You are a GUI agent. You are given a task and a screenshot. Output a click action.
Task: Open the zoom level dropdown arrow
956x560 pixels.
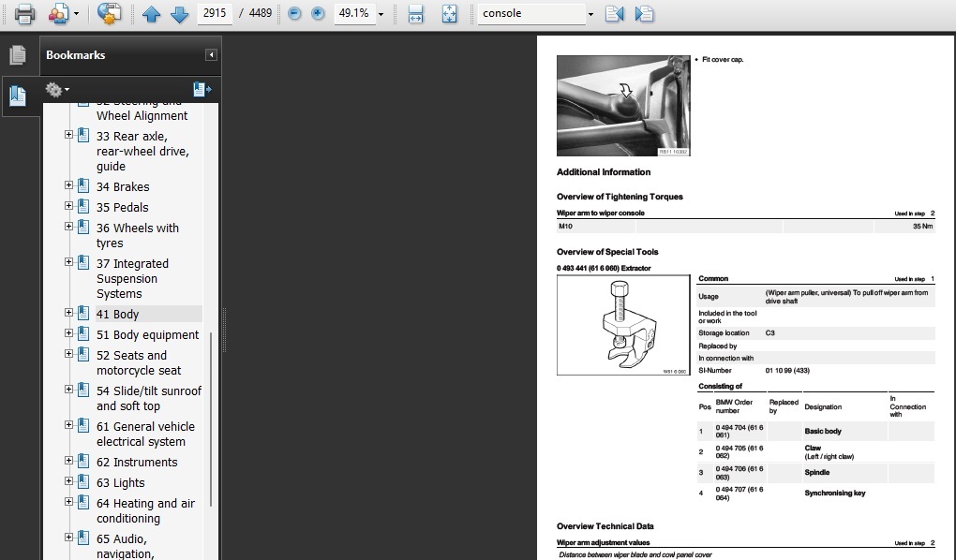381,14
